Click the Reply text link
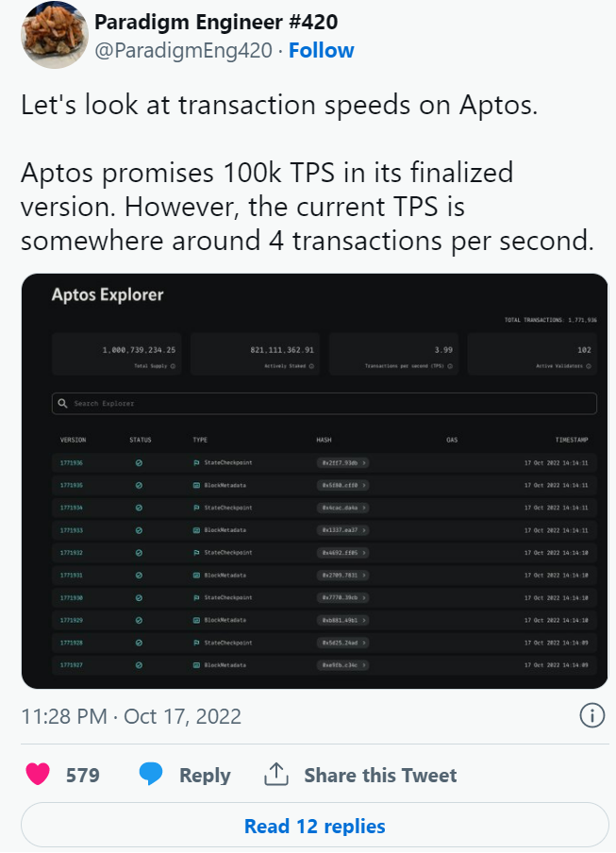The width and height of the screenshot is (616, 853). (x=205, y=776)
